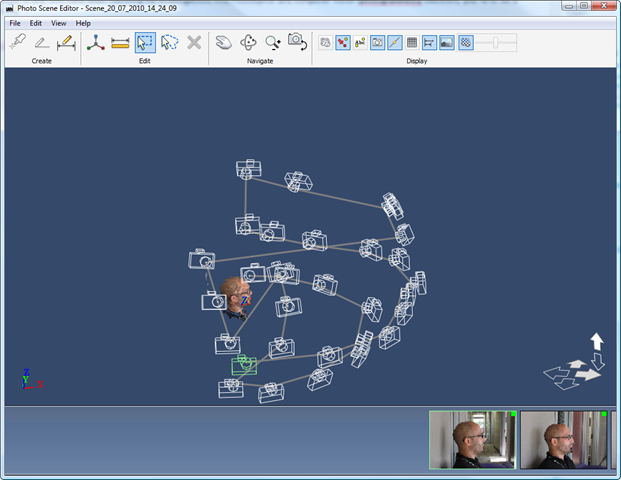Switch to freeform lasso selection tool
The width and height of the screenshot is (621, 480).
169,43
